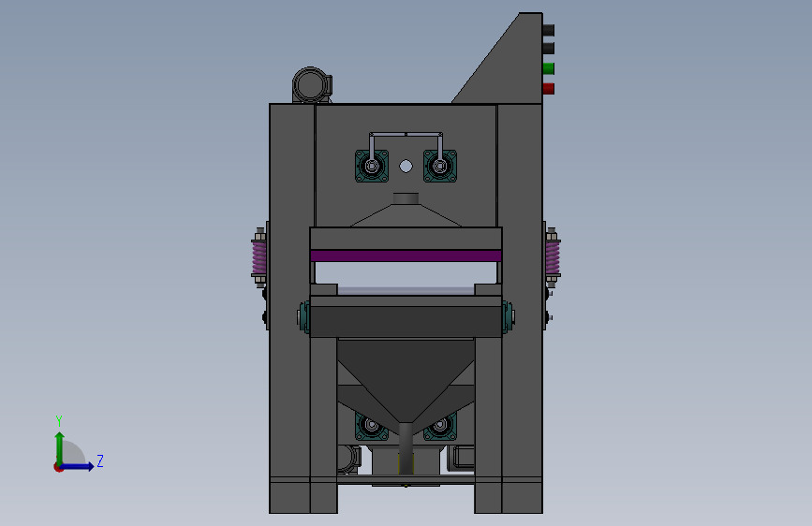Image resolution: width=812 pixels, height=526 pixels.
Task: Select the left purple spring
Action: [x=258, y=257]
